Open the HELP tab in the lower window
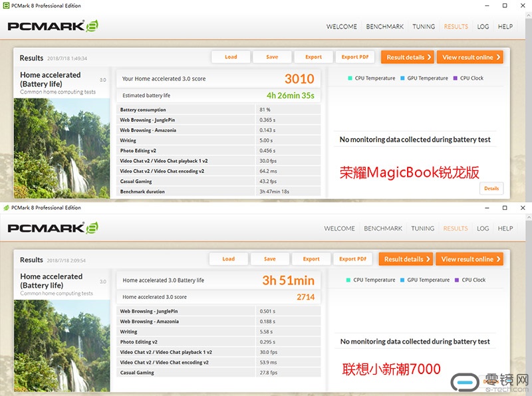532x396 pixels. point(505,229)
